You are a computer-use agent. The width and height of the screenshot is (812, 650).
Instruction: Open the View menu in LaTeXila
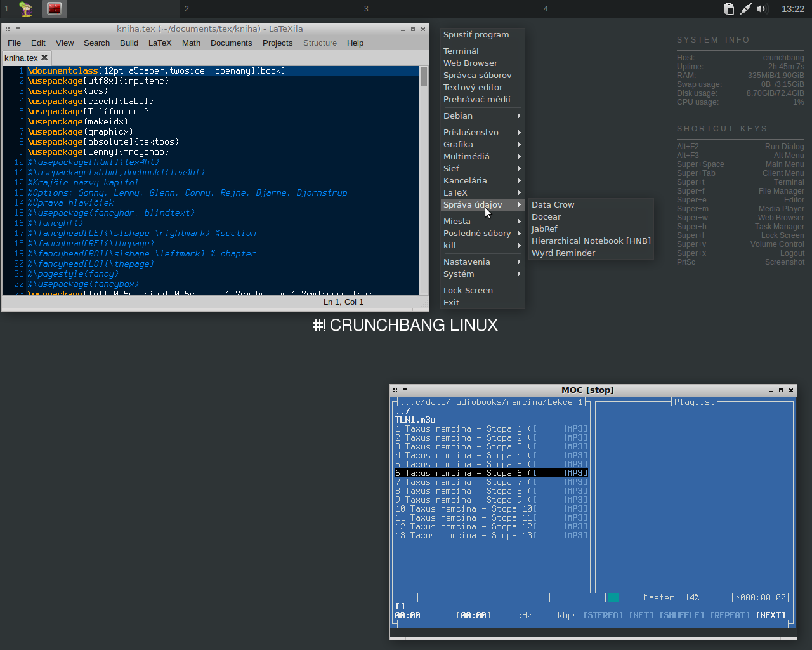point(65,43)
